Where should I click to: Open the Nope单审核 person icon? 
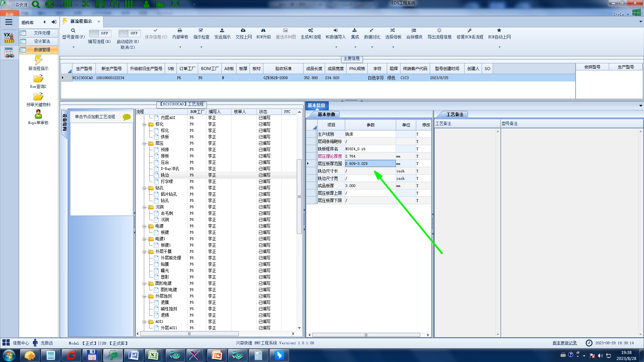tap(38, 114)
